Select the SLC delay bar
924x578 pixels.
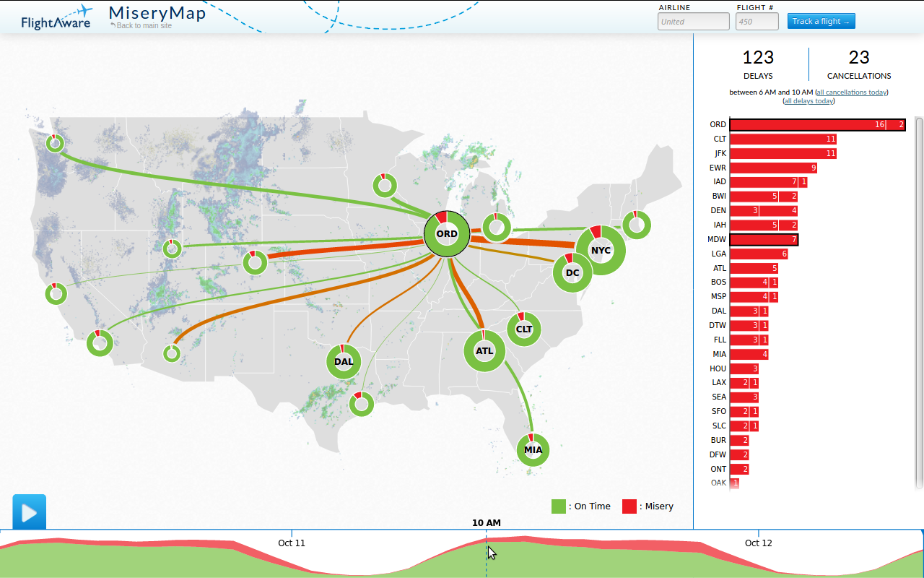[744, 426]
